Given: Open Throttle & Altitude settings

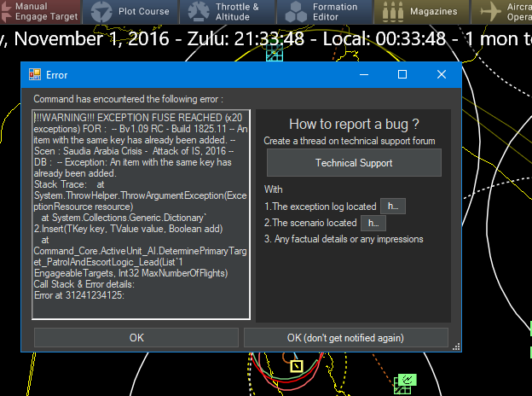Looking at the screenshot, I should click(228, 12).
